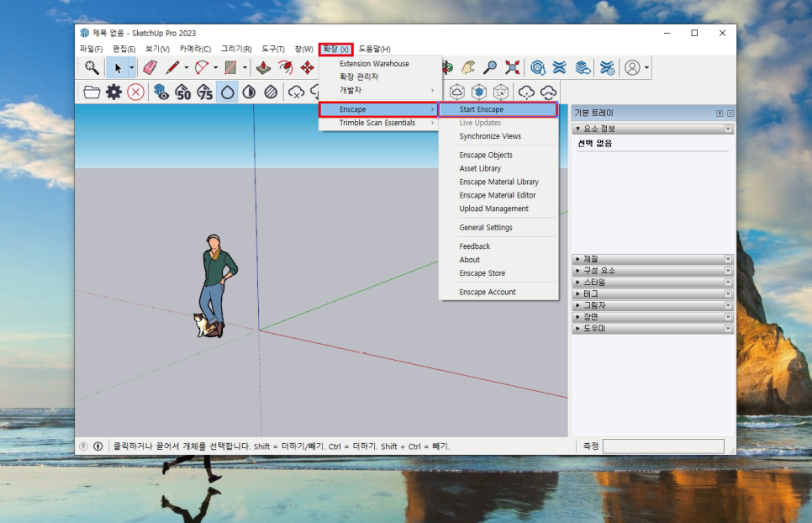Click the cube with cloud icon
812x523 pixels.
click(456, 92)
